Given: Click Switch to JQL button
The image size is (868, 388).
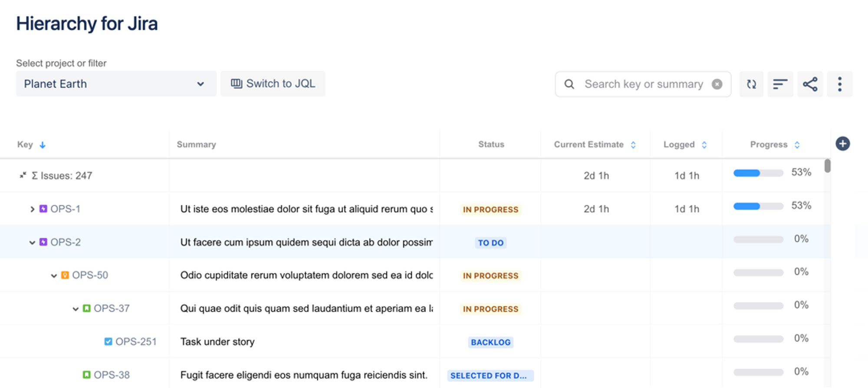Looking at the screenshot, I should (x=273, y=84).
